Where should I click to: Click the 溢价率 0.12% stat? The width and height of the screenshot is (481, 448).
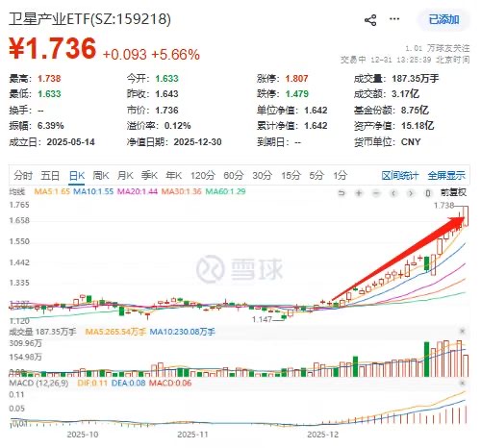tap(159, 126)
